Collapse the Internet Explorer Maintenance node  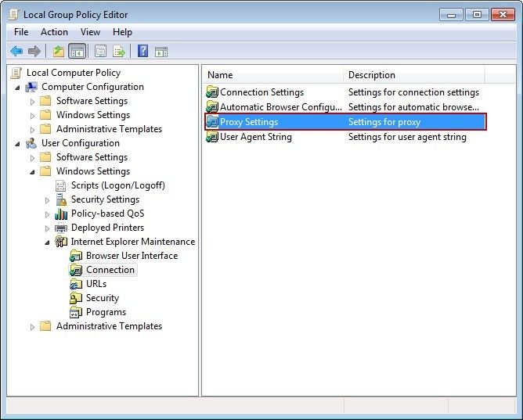pos(47,242)
